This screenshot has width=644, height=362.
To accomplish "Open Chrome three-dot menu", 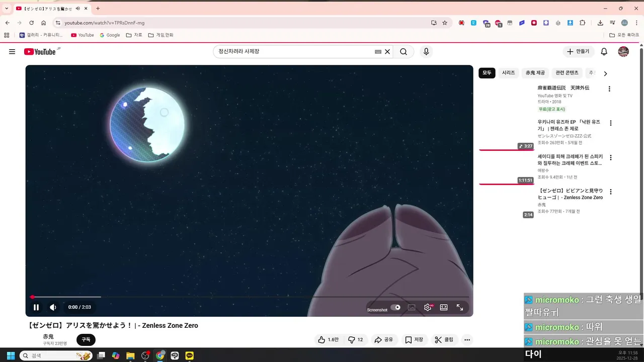I will coord(636,23).
